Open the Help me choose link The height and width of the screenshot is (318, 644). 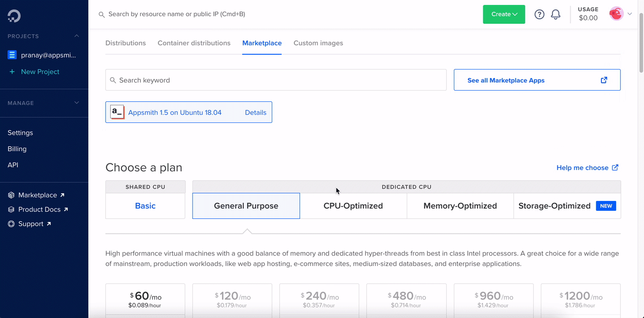pyautogui.click(x=587, y=168)
